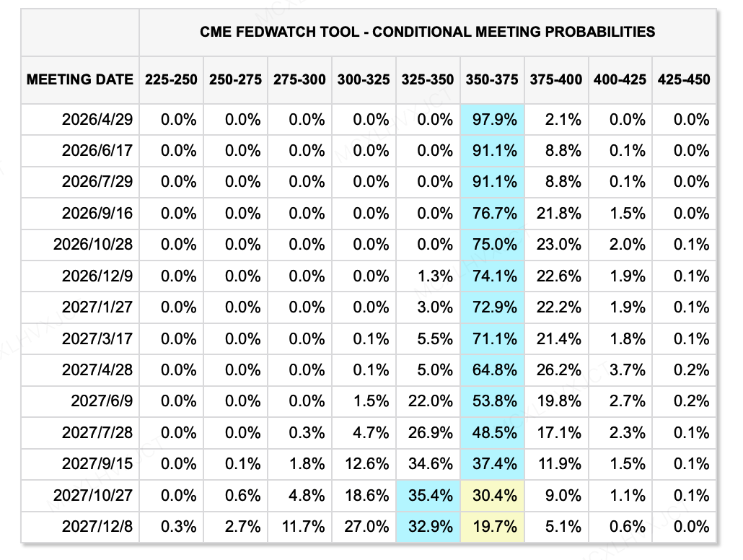The height and width of the screenshot is (560, 743).
Task: Click the 400-425 rate range header
Action: pos(620,79)
